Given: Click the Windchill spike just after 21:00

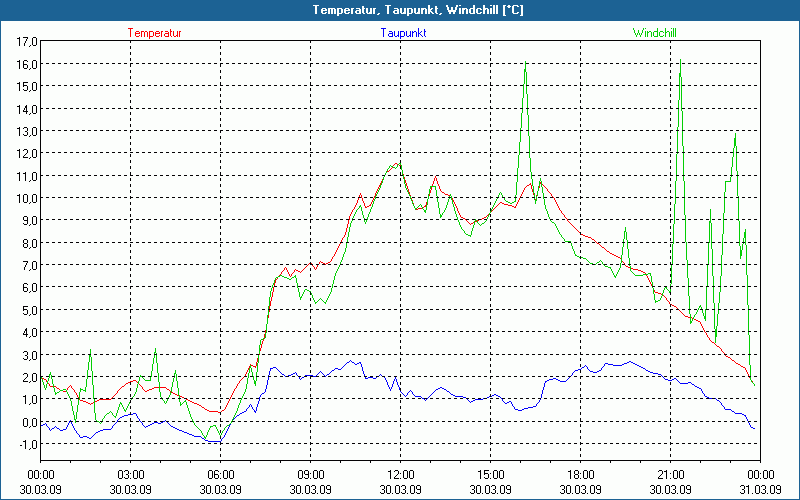Looking at the screenshot, I should 680,60.
